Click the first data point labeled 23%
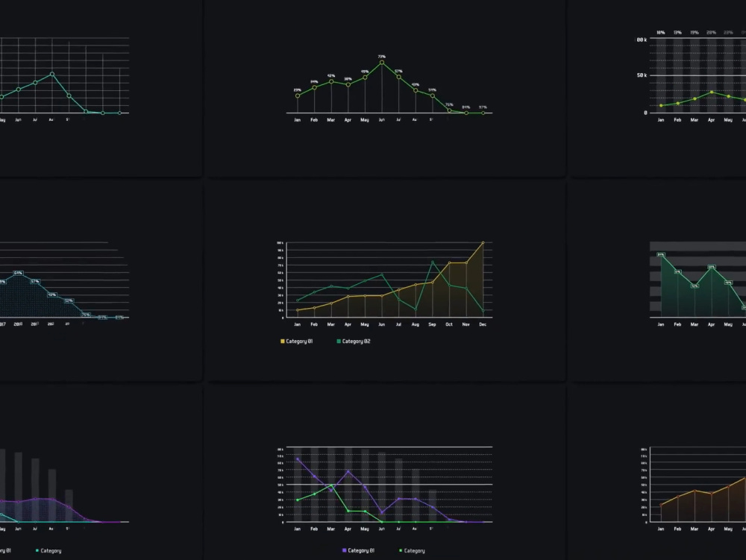Image resolution: width=746 pixels, height=560 pixels. (298, 95)
